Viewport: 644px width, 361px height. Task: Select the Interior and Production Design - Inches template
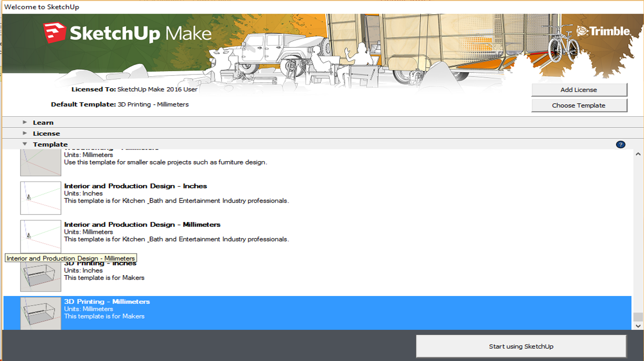(x=188, y=193)
